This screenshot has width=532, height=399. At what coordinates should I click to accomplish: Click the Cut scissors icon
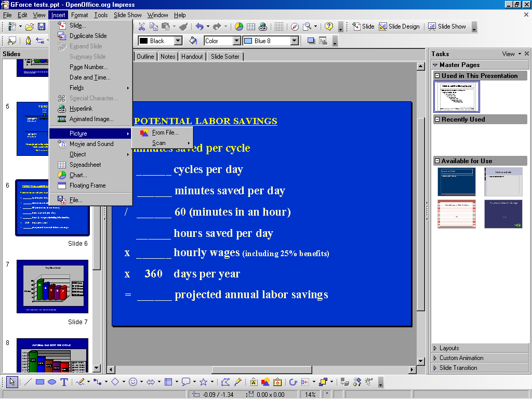point(141,26)
